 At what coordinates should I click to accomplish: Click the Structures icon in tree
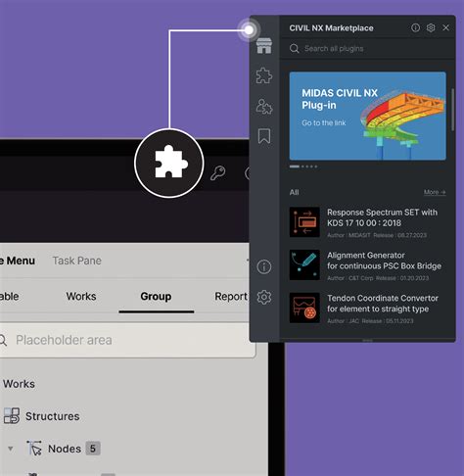click(x=12, y=416)
